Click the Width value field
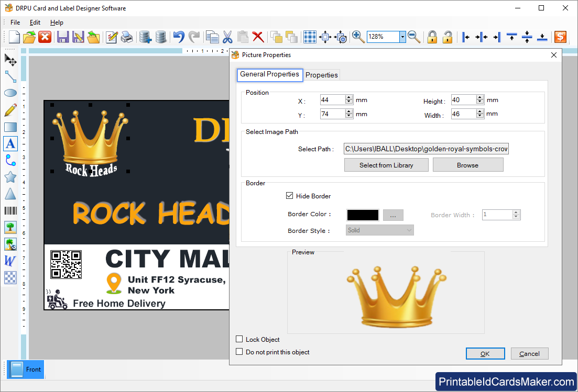The image size is (578, 392). pos(464,114)
